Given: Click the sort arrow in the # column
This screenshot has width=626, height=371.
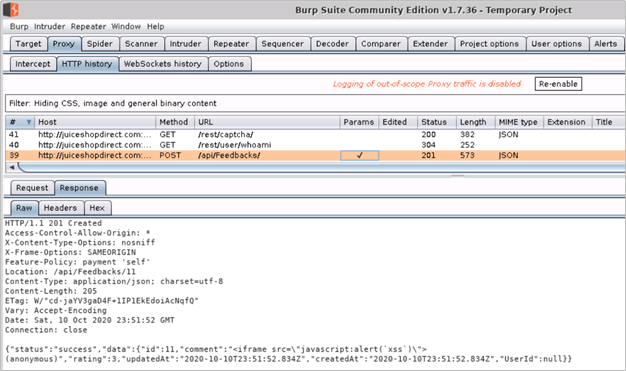Looking at the screenshot, I should point(29,122).
